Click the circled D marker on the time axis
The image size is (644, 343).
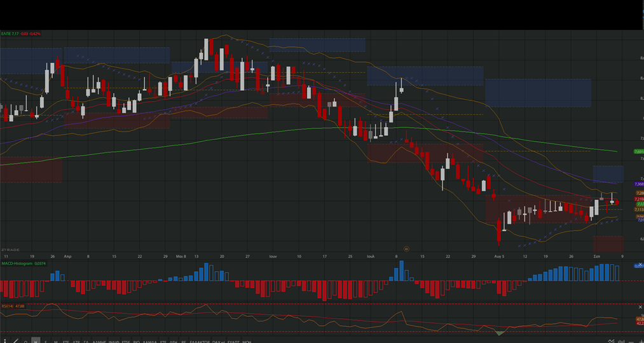(406, 248)
